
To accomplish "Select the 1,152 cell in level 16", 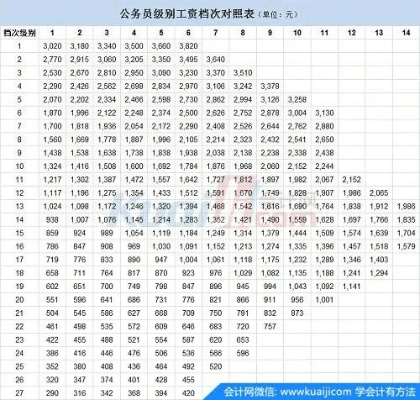I will 216,246.
